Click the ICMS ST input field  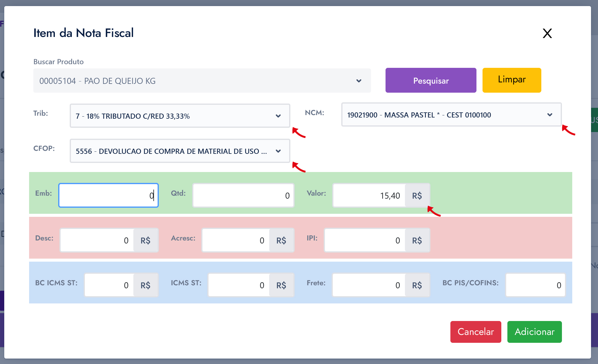point(239,285)
